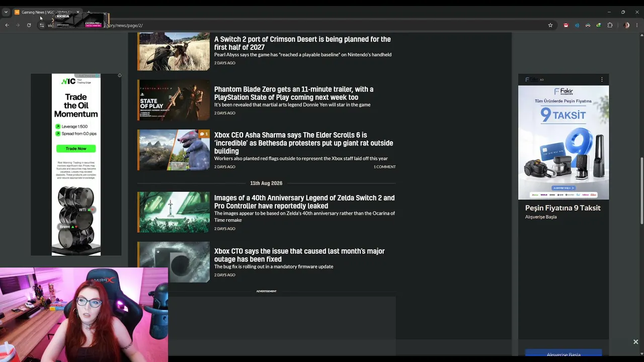Click the Alışverişe Başla text under ad headline

(x=541, y=217)
